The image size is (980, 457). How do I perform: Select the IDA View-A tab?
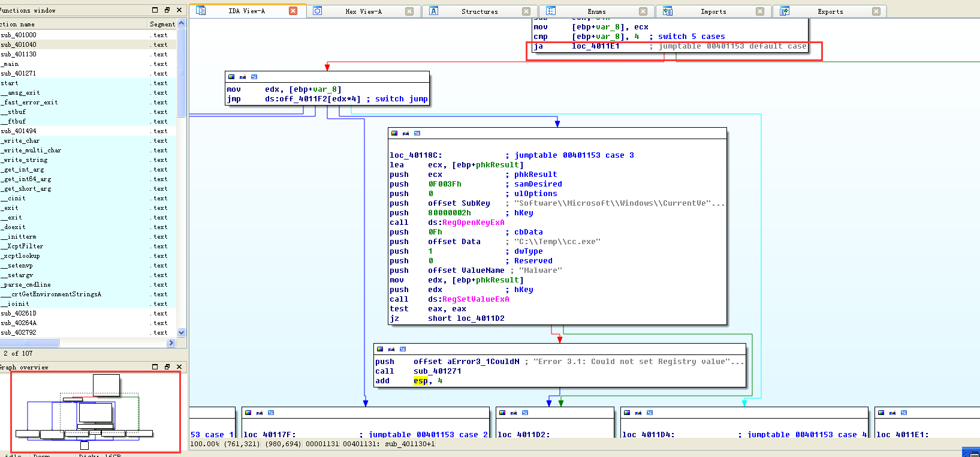(246, 11)
